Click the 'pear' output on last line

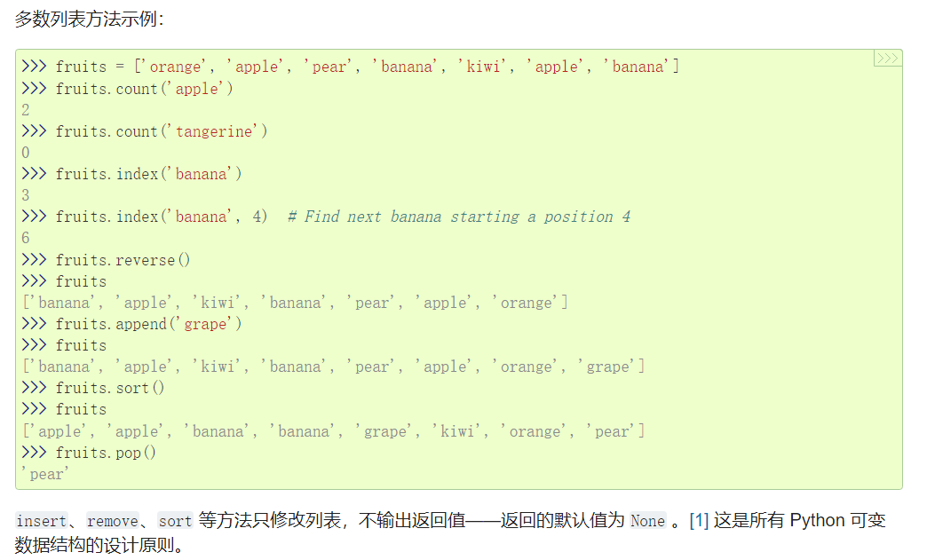click(46, 474)
